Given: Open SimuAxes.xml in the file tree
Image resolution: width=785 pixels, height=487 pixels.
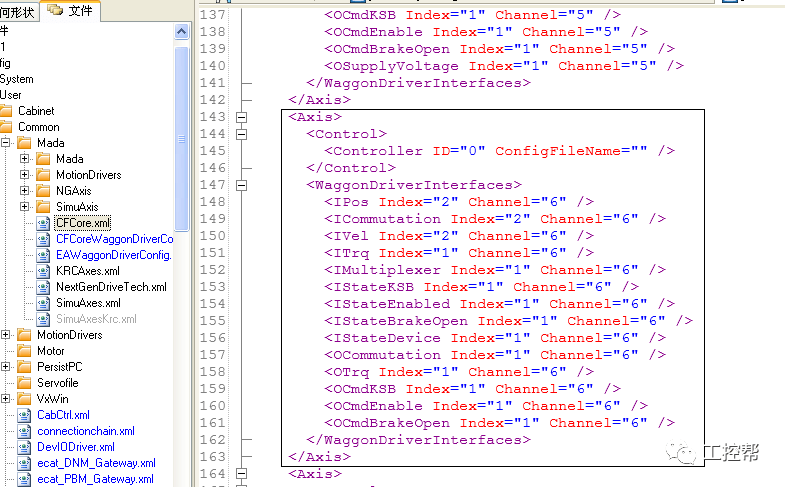Looking at the screenshot, I should (88, 303).
